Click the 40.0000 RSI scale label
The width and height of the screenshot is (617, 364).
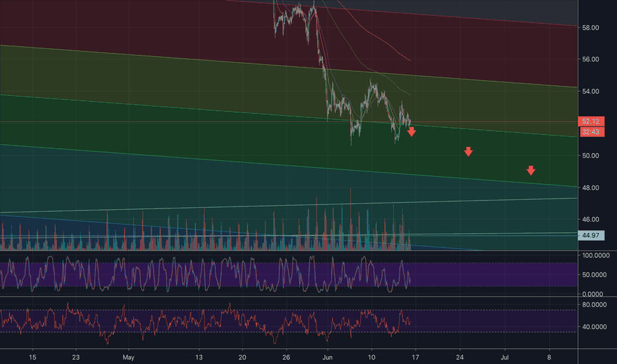[x=594, y=327]
